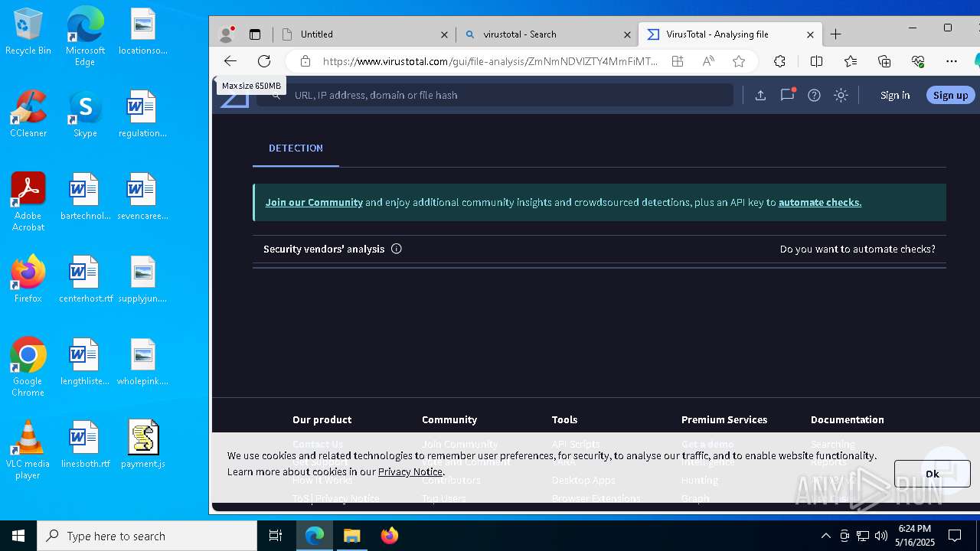Open VirusTotal notifications chat icon
Screen dimensions: 980x551
pos(787,95)
